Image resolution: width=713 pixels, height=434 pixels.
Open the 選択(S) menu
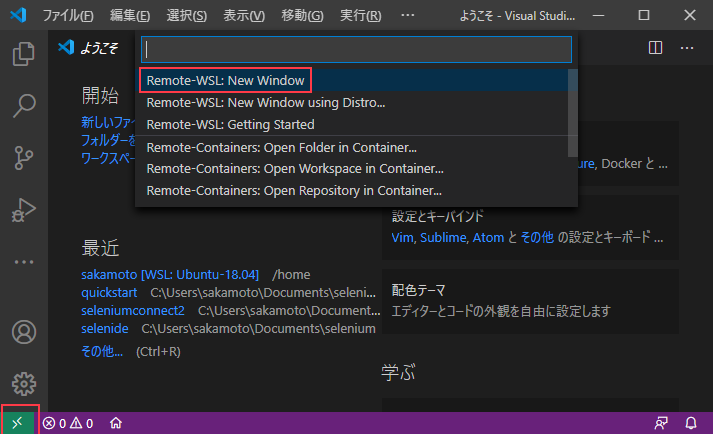187,16
